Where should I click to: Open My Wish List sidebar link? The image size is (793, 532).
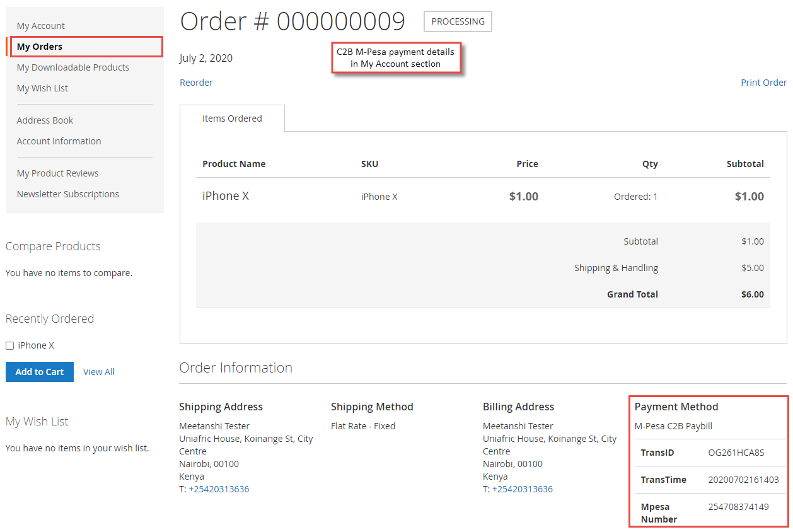[x=42, y=88]
